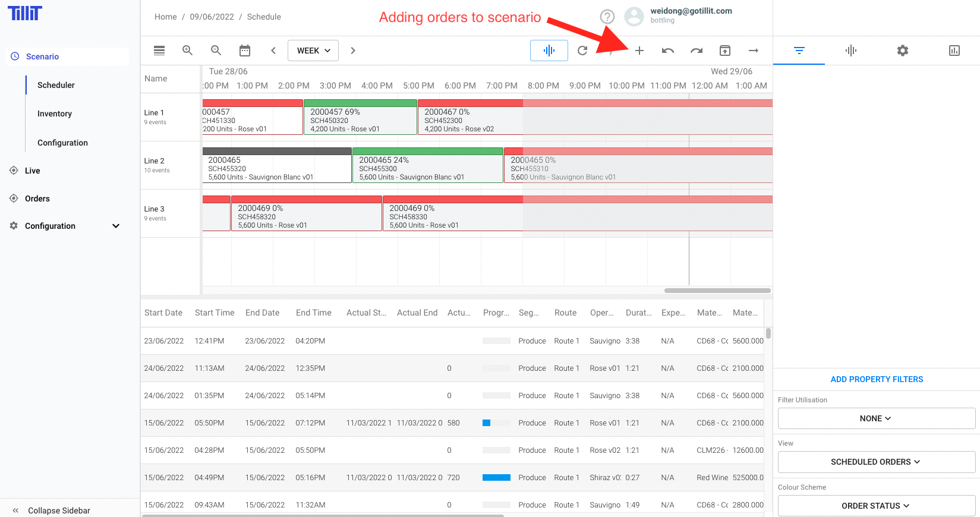Select order 2000457 69% on Line 1
Viewport: 980px width, 517px height.
tap(360, 117)
